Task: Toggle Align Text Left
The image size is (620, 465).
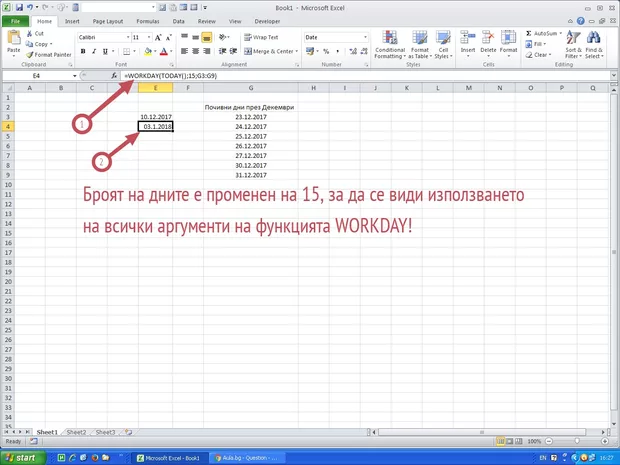Action: (184, 51)
